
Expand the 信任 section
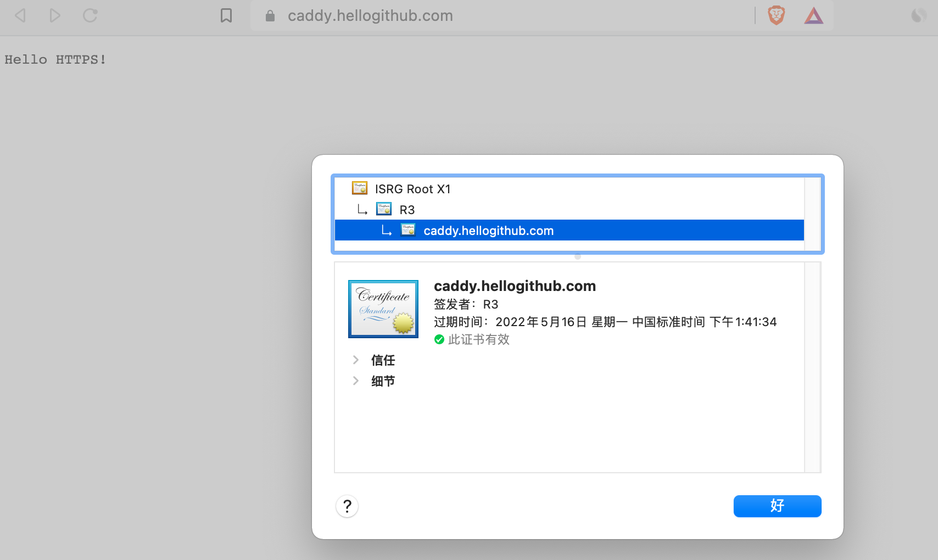pyautogui.click(x=356, y=360)
